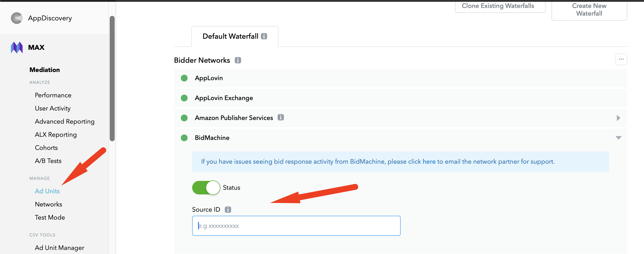This screenshot has width=644, height=254.
Task: Collapse the BidMachine row arrow
Action: click(x=618, y=138)
